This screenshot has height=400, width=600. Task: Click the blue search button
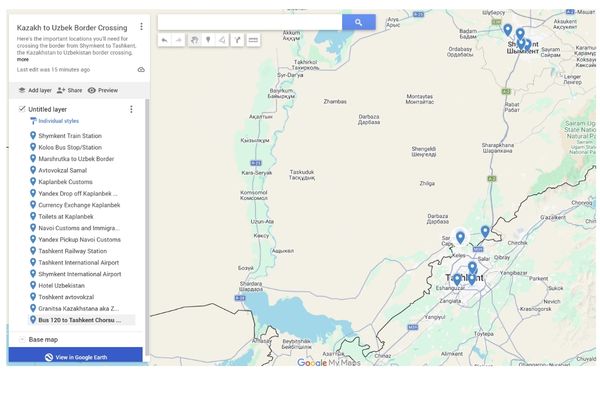[359, 22]
